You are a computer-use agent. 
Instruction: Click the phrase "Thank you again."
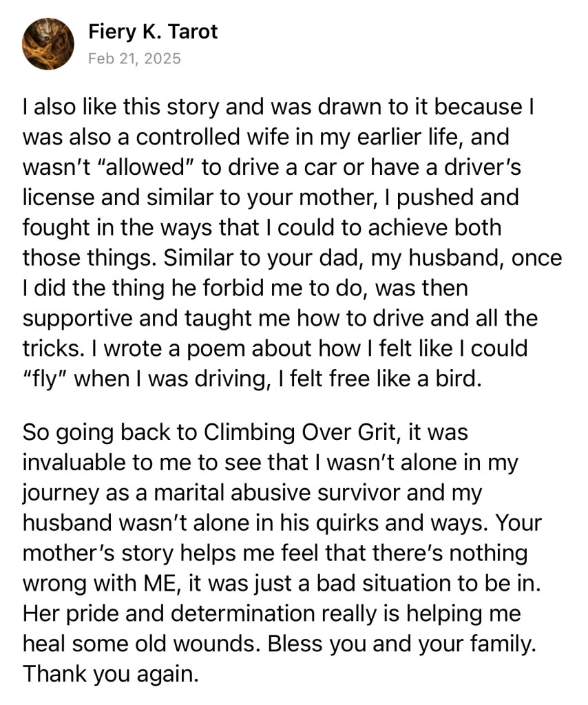[x=110, y=673]
